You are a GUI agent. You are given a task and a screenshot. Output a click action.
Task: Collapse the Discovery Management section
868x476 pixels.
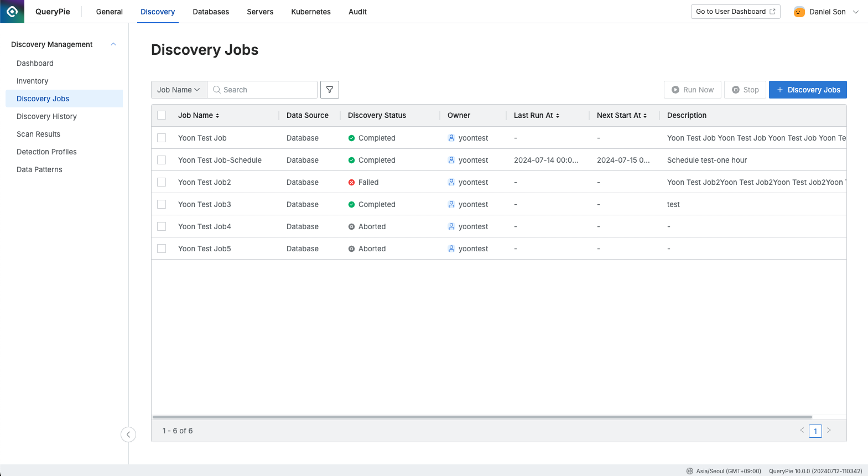click(x=113, y=44)
